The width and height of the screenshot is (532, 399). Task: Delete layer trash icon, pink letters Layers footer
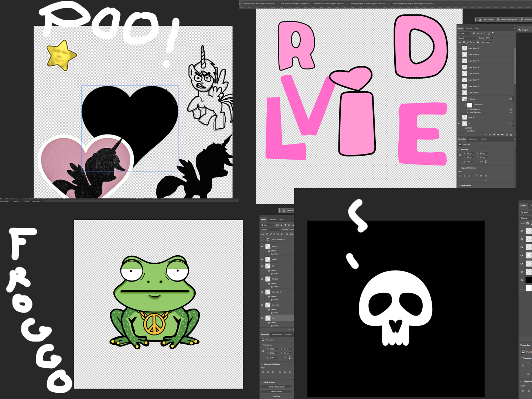[x=511, y=134]
